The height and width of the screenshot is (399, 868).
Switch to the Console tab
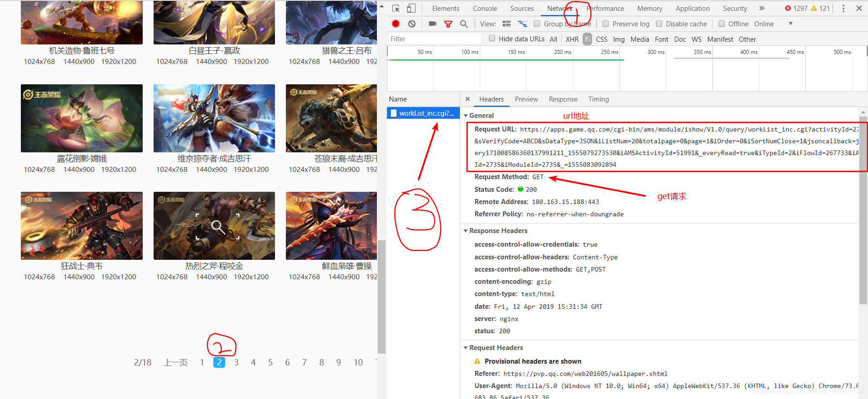click(x=485, y=9)
